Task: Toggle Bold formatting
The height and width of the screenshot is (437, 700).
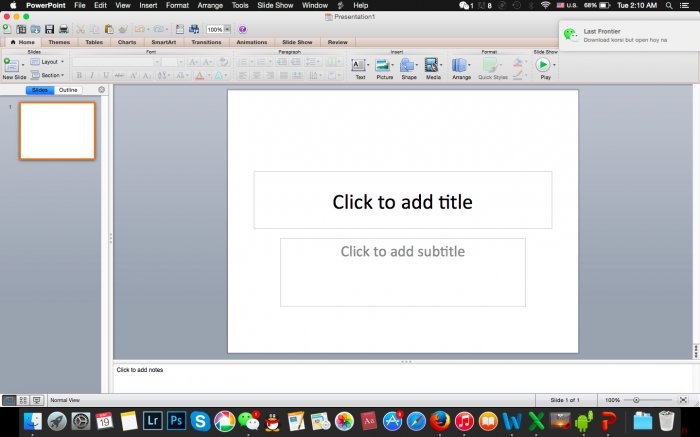Action: coord(79,75)
